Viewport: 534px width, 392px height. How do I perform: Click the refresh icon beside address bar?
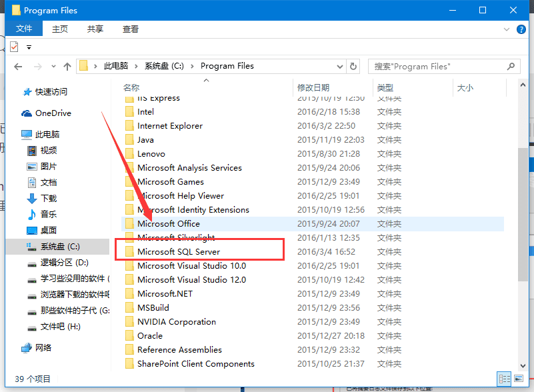coord(353,66)
